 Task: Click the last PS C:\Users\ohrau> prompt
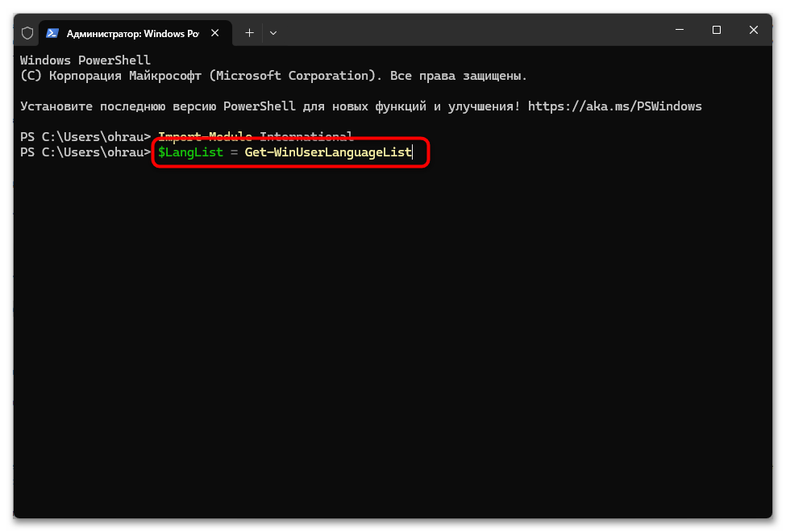coord(85,152)
